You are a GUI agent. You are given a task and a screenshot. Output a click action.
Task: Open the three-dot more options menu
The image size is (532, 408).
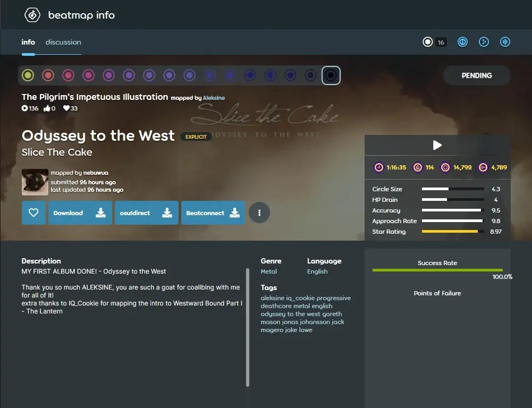tap(259, 212)
